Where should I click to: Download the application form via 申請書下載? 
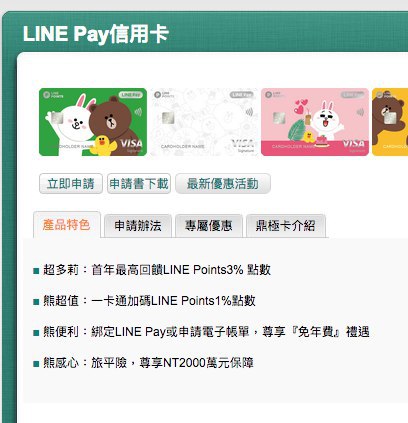click(x=139, y=183)
